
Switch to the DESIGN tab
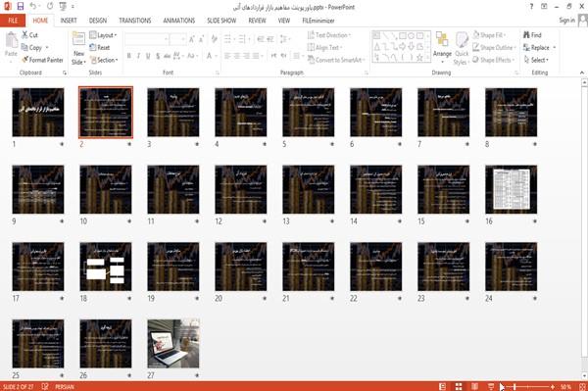tap(98, 21)
